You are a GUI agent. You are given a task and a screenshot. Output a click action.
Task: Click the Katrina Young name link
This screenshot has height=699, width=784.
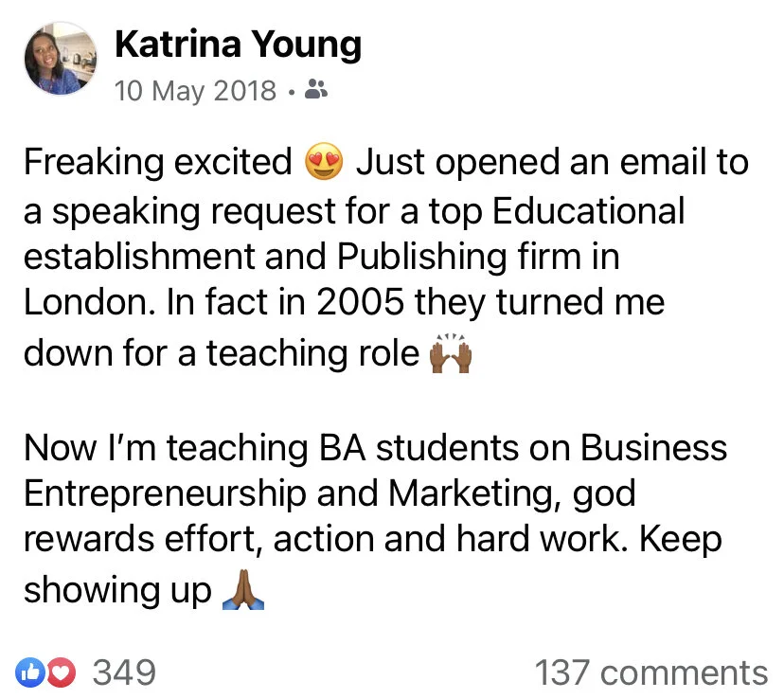pos(238,45)
